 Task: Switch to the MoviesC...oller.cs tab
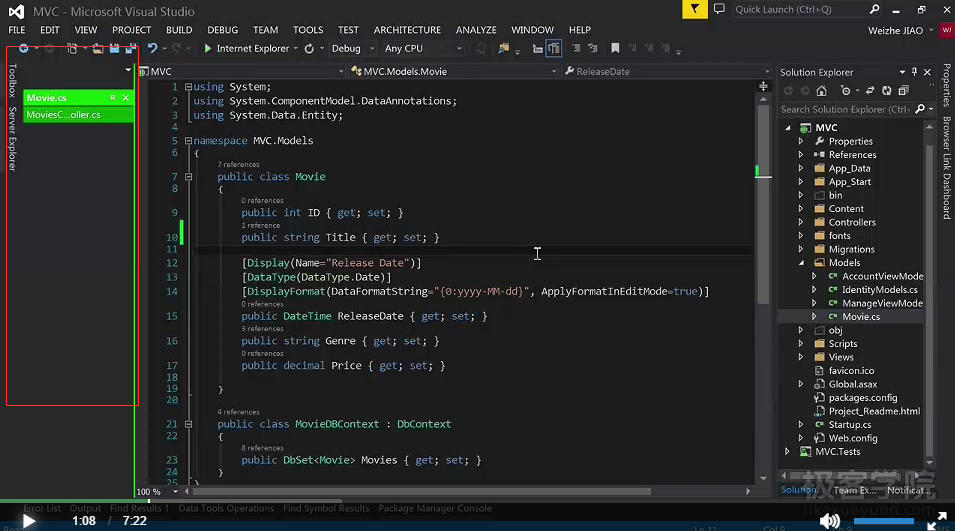click(x=78, y=114)
